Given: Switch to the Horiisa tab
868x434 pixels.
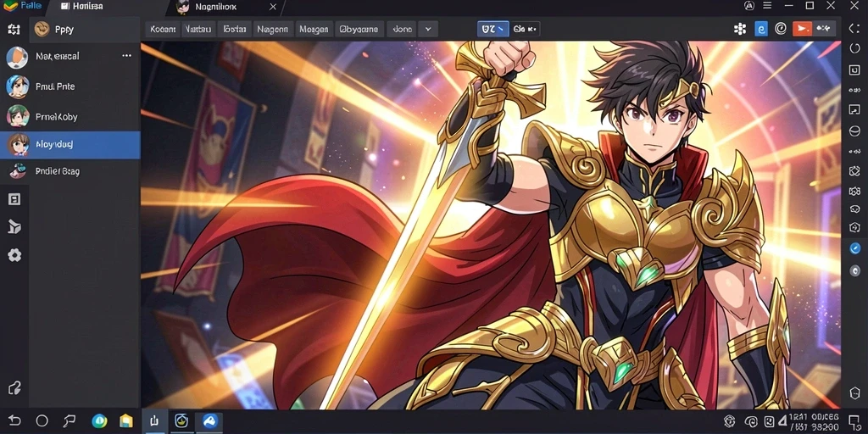Looking at the screenshot, I should pyautogui.click(x=81, y=7).
